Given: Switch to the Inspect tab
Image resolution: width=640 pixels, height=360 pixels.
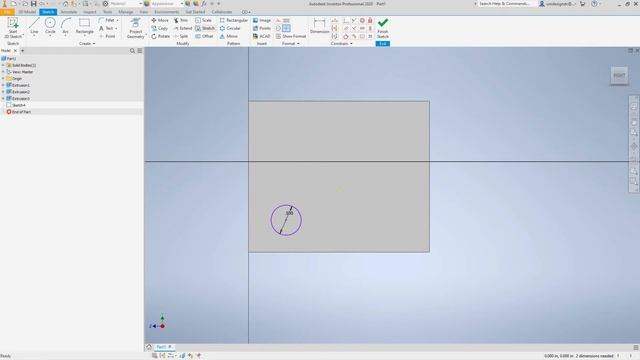Looking at the screenshot, I should (x=89, y=12).
